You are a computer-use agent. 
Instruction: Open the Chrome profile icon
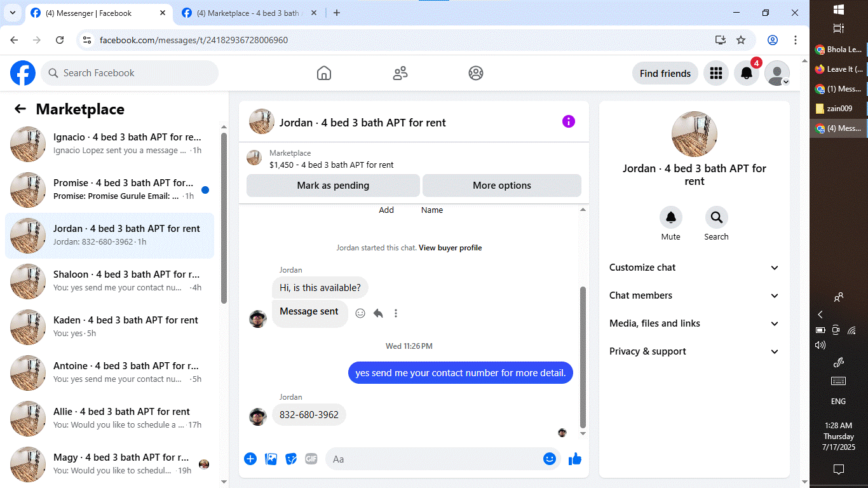pos(773,40)
